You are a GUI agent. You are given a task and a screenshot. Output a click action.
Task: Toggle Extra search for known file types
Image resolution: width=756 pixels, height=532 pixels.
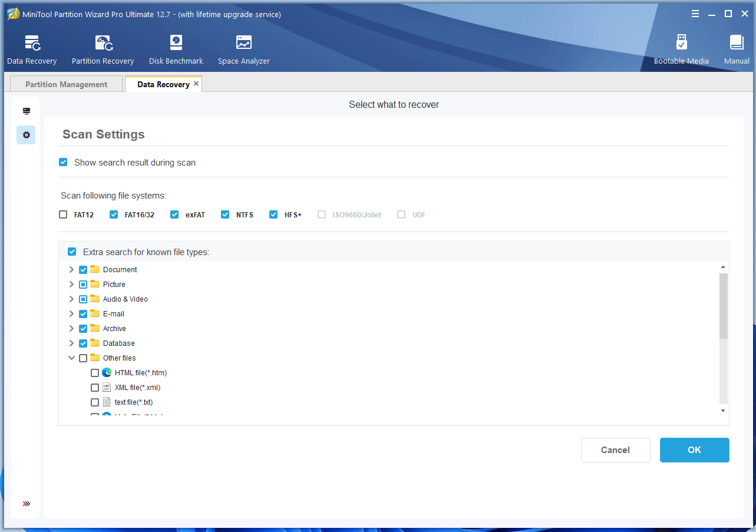coord(72,252)
